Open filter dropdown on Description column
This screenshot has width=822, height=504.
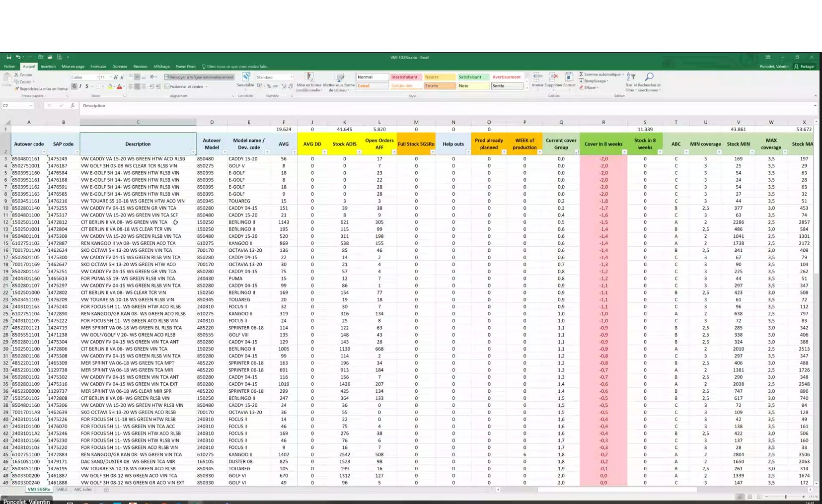click(x=193, y=152)
